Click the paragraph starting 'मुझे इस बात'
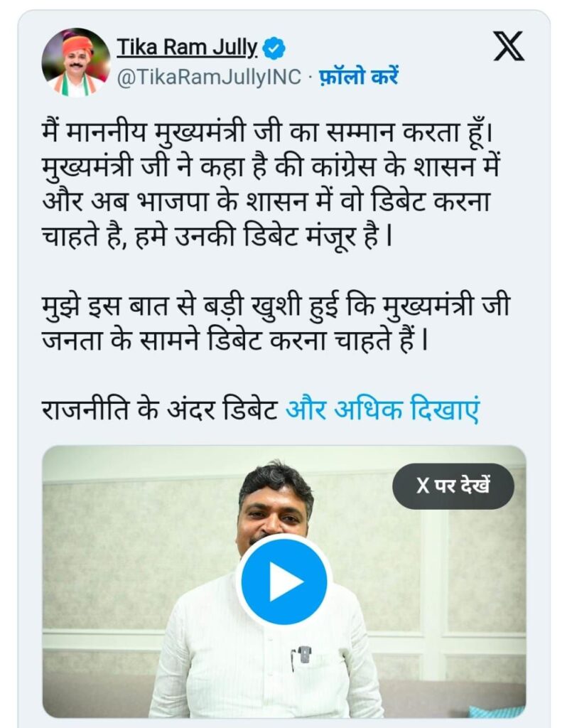 pyautogui.click(x=276, y=323)
